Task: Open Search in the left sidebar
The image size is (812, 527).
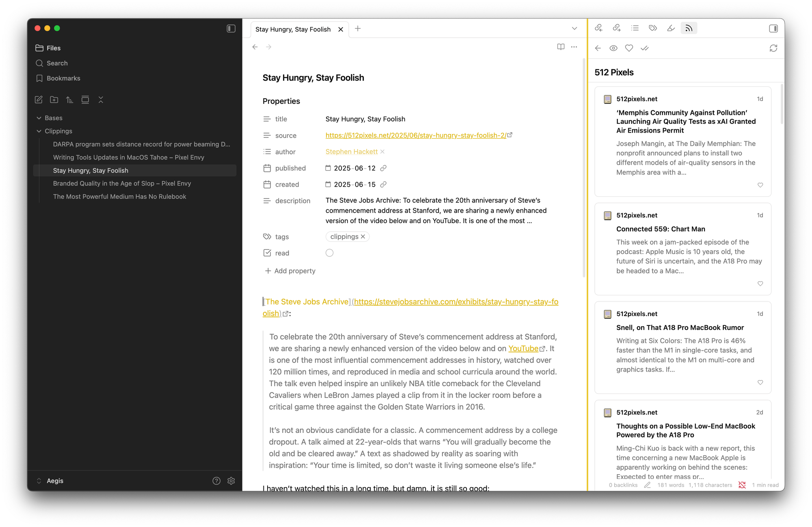Action: pyautogui.click(x=52, y=63)
